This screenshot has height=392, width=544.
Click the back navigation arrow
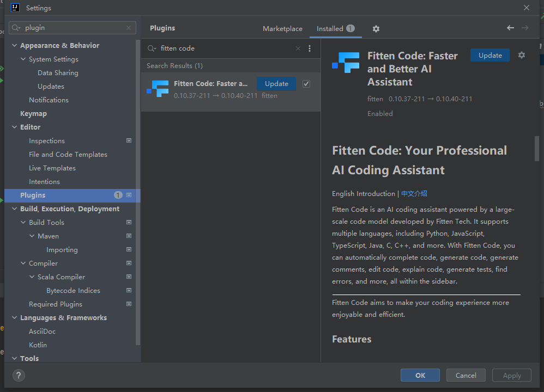510,28
